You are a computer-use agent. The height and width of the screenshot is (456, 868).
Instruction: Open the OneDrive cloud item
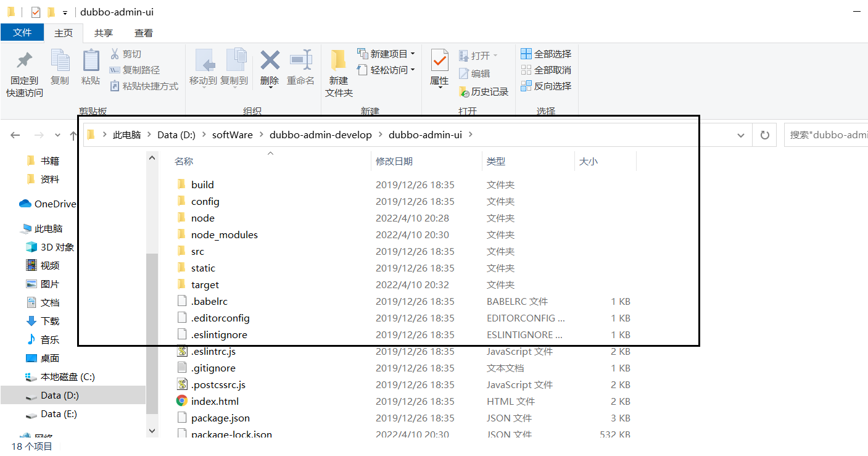[48, 204]
